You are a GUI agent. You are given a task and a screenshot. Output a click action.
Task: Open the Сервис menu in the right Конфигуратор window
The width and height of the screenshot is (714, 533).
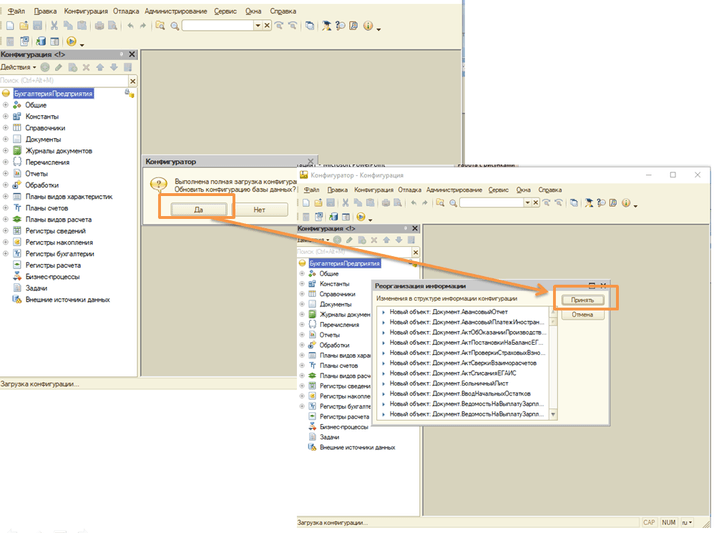tap(498, 189)
